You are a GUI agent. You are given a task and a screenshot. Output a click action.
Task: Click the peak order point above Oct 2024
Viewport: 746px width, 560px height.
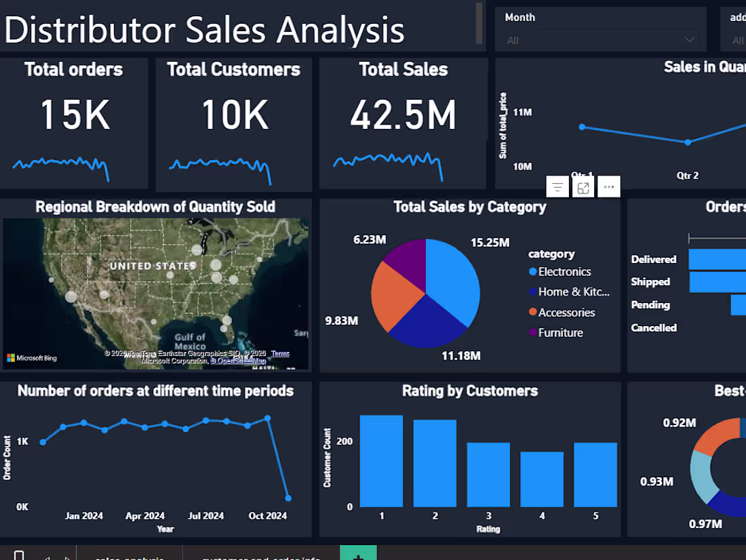267,418
